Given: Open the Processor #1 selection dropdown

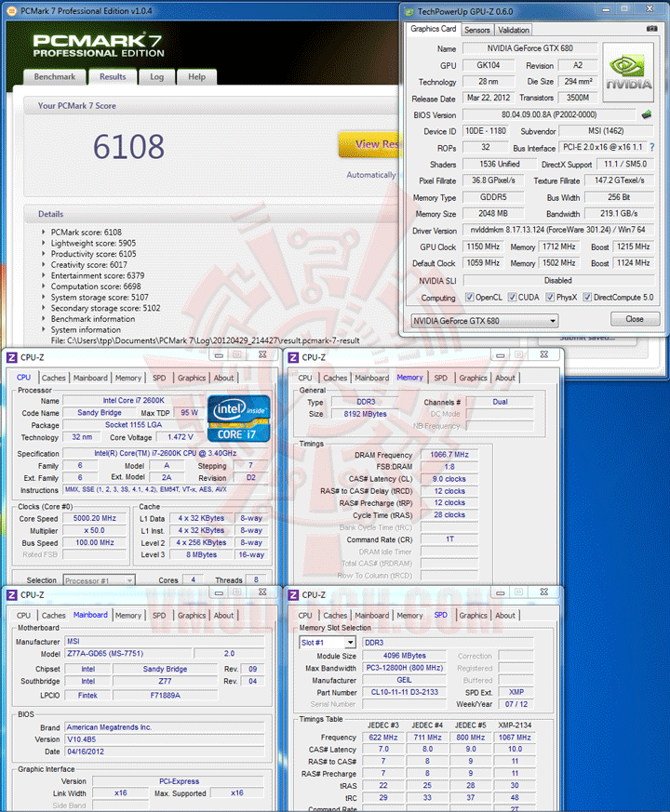Looking at the screenshot, I should tap(99, 580).
